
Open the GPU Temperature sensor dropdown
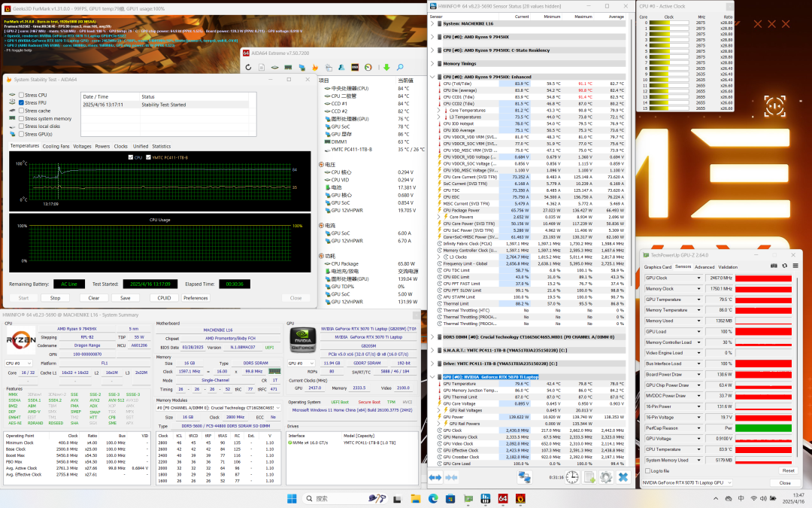pyautogui.click(x=698, y=300)
